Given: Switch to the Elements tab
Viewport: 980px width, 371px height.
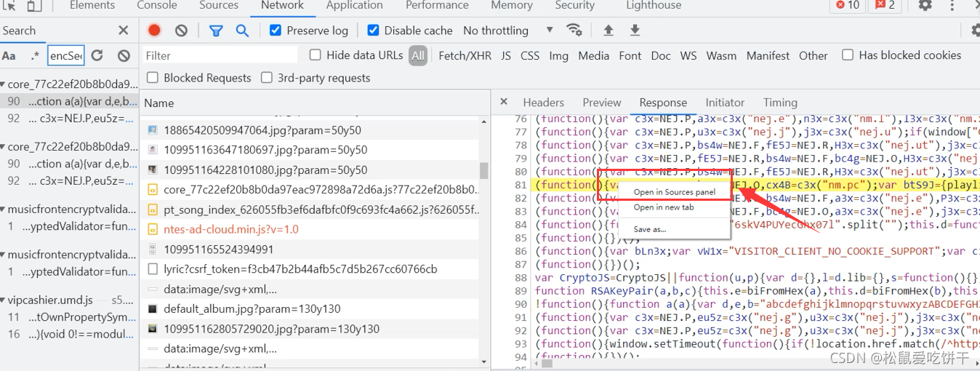Looking at the screenshot, I should point(92,5).
